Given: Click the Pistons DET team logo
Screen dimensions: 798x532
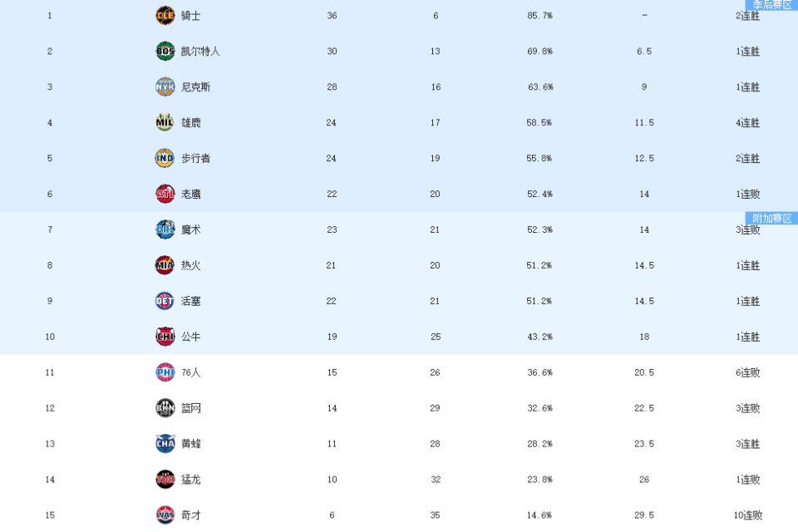Looking at the screenshot, I should pos(165,300).
